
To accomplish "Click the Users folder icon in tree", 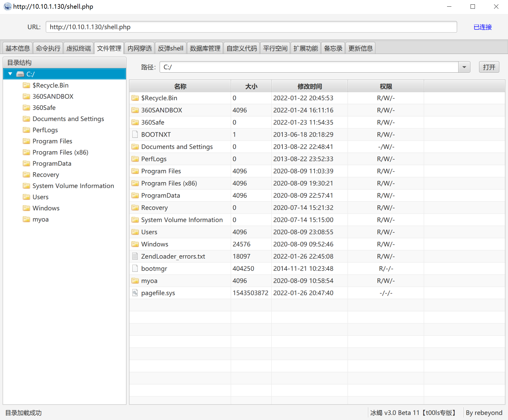I will coord(26,197).
